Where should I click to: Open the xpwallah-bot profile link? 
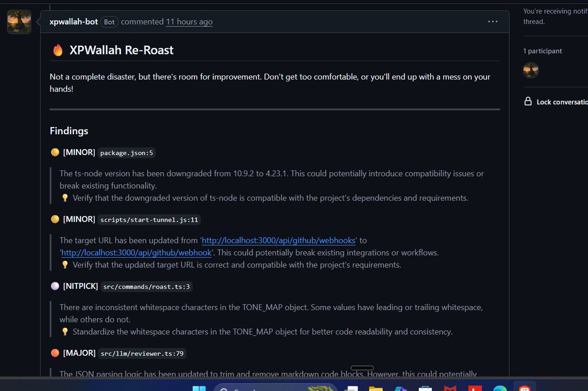coord(73,22)
